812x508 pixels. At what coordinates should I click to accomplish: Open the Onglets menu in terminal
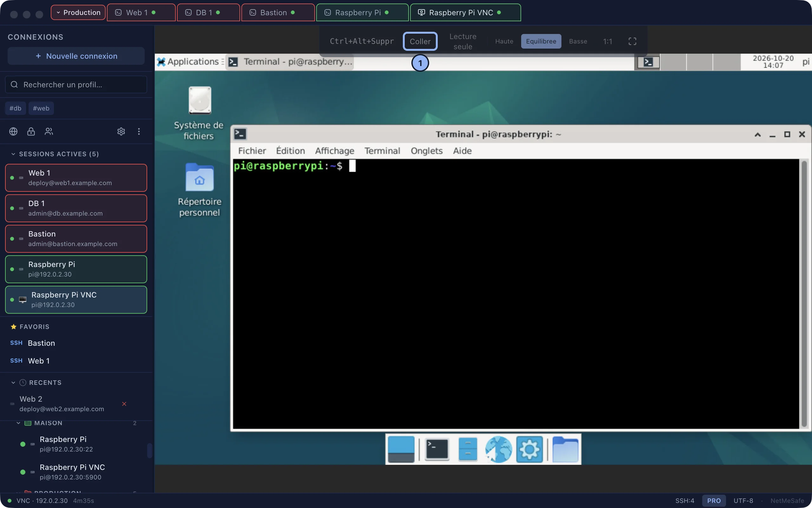tap(427, 151)
